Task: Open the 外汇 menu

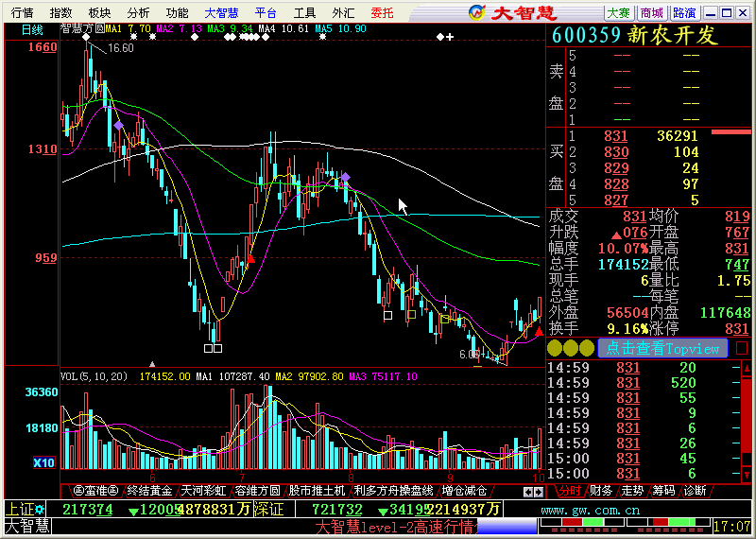Action: click(x=343, y=13)
